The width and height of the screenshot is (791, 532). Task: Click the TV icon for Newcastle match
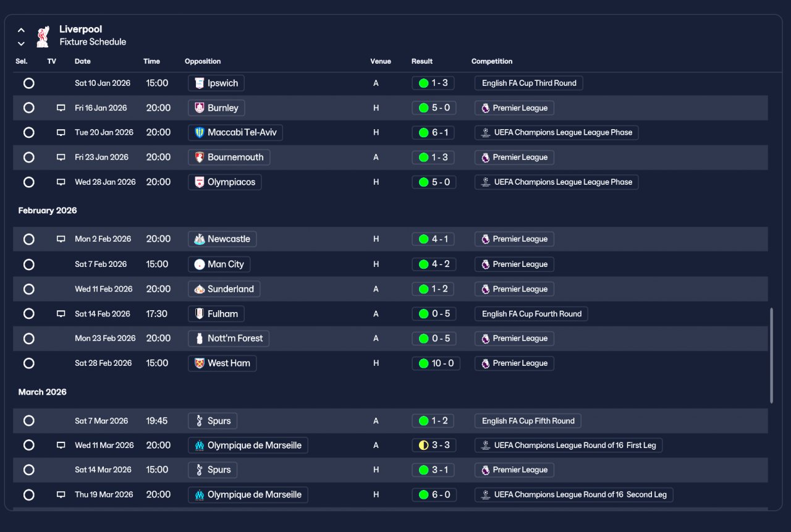point(61,239)
